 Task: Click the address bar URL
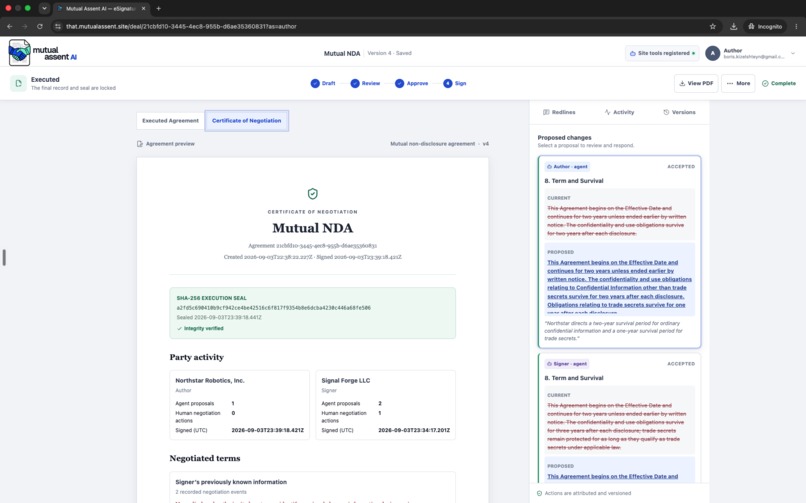pyautogui.click(x=181, y=26)
